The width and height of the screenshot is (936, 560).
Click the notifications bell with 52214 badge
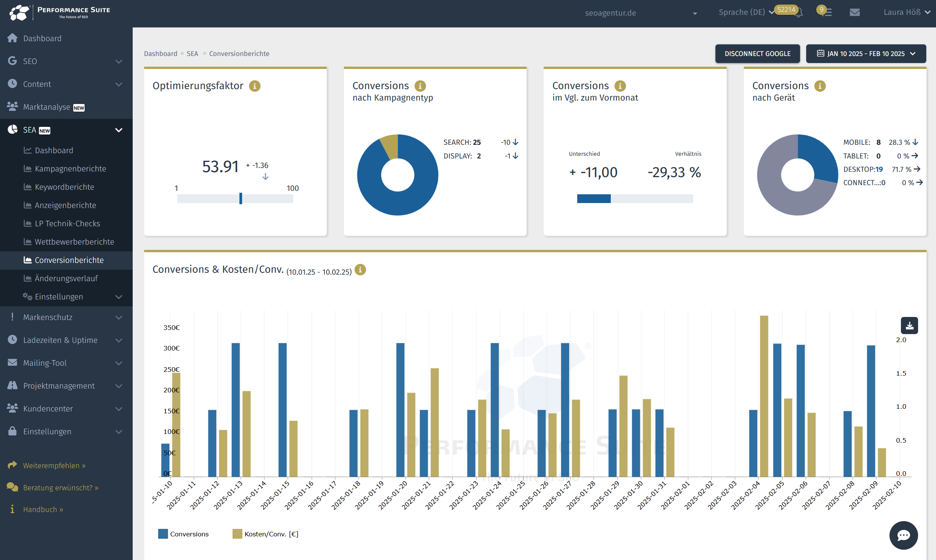[799, 13]
